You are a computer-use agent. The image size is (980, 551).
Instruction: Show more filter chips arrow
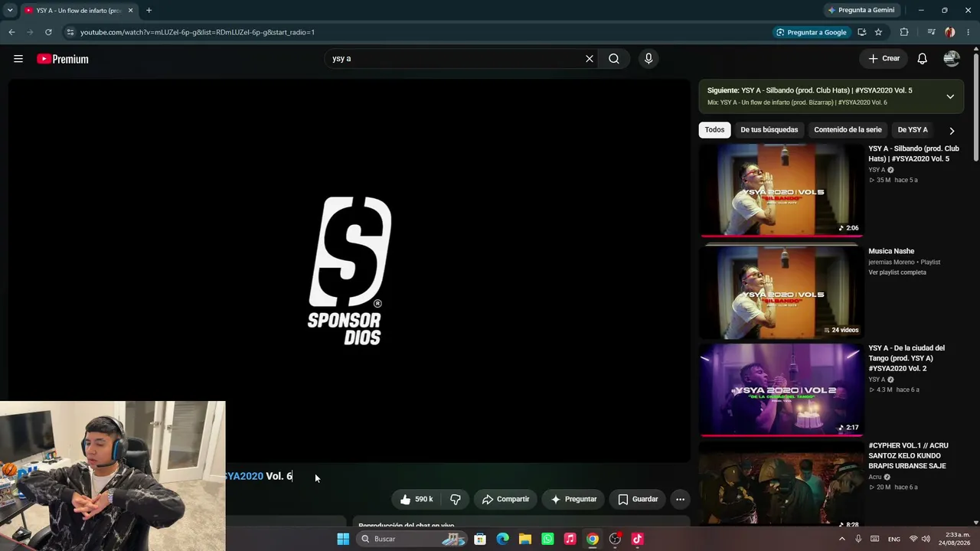[952, 131]
